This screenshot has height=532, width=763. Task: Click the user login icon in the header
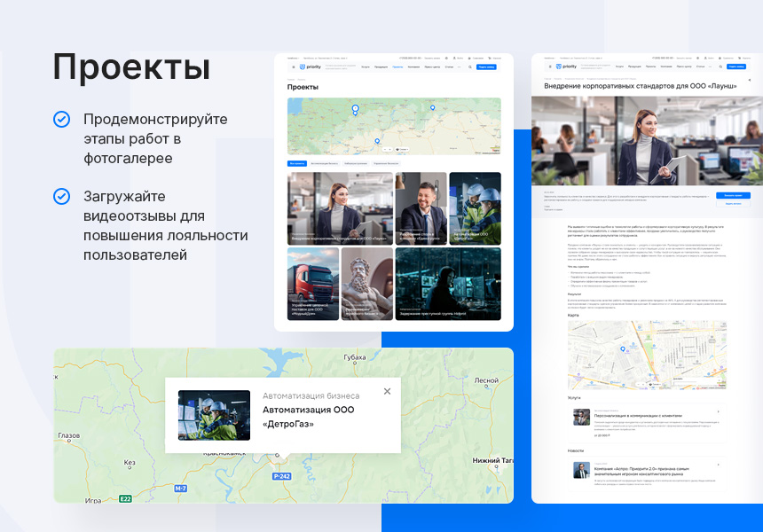454,58
